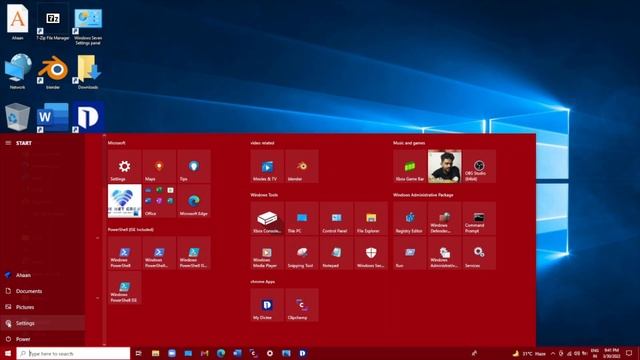640x360 pixels.
Task: Select the Word desktop shortcut
Action: (x=53, y=117)
